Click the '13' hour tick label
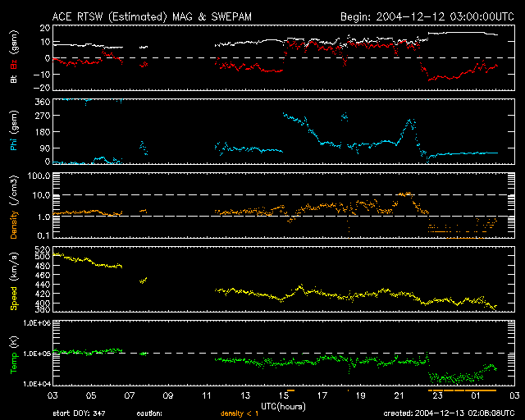This screenshot has height=420, width=525. pyautogui.click(x=245, y=396)
